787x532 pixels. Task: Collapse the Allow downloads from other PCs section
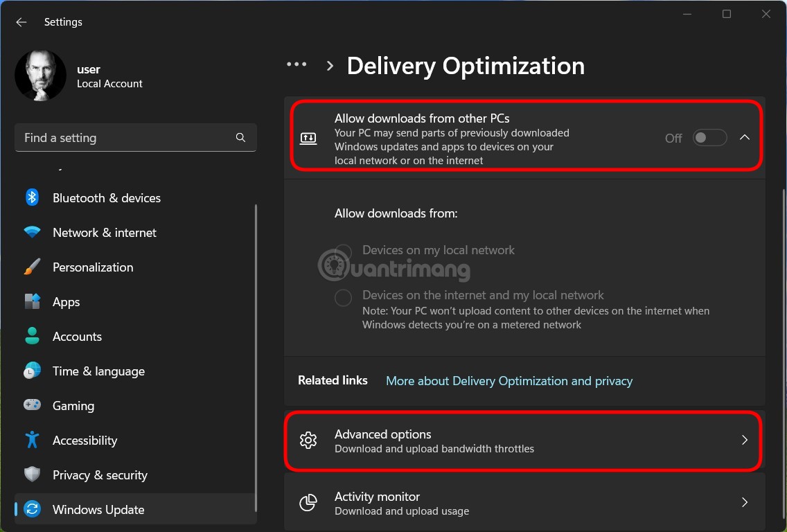tap(745, 137)
